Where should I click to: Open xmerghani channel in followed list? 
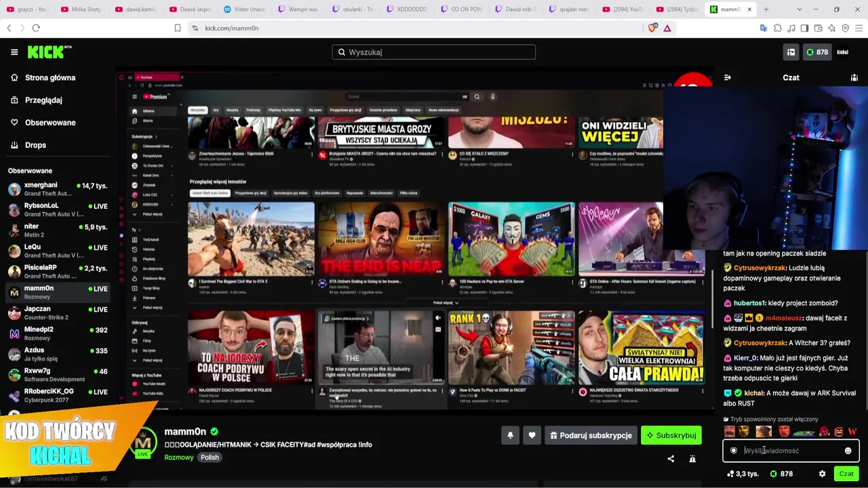[x=58, y=189]
